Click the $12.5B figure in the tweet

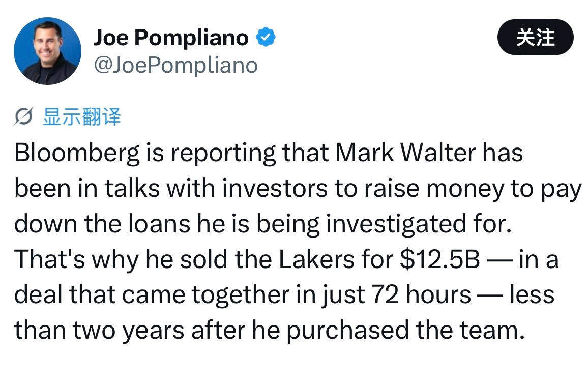tap(440, 259)
